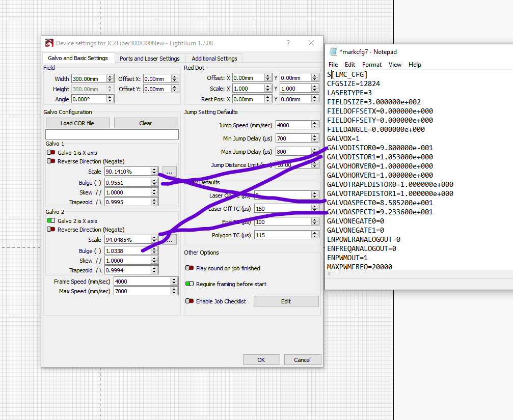Toggle Galvo 1 is X axis switch
Viewport: 513px width, 420px height.
tap(51, 152)
